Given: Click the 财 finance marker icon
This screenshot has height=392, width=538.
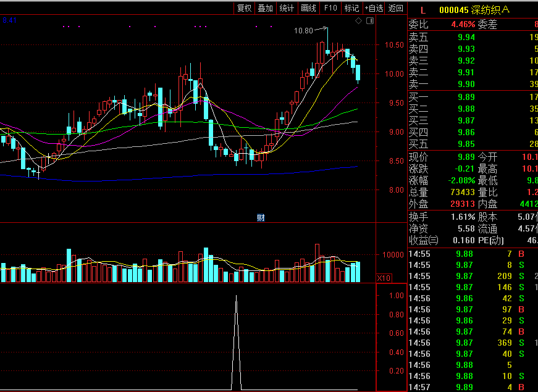Looking at the screenshot, I should click(261, 217).
